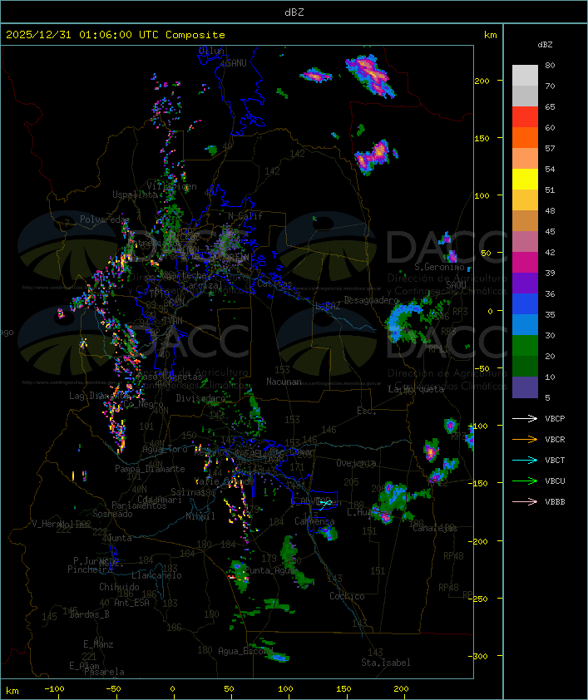Viewport: 588px width, 700px height.
Task: Choose the bright yellow 54-51 dBZ swatch
Action: pos(525,179)
